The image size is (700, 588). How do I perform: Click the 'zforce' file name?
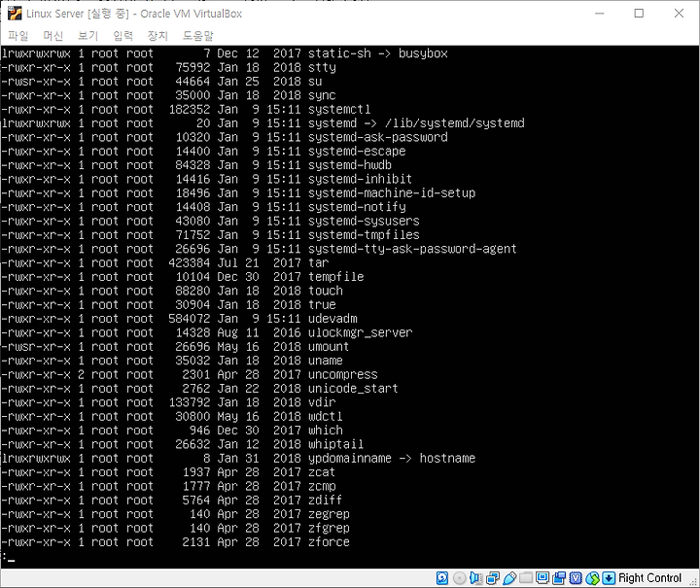click(x=329, y=542)
